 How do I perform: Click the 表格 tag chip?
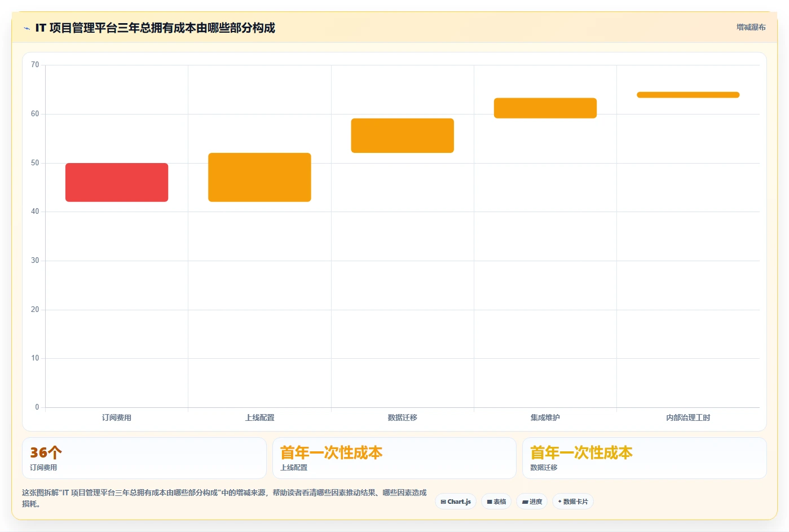tap(496, 502)
